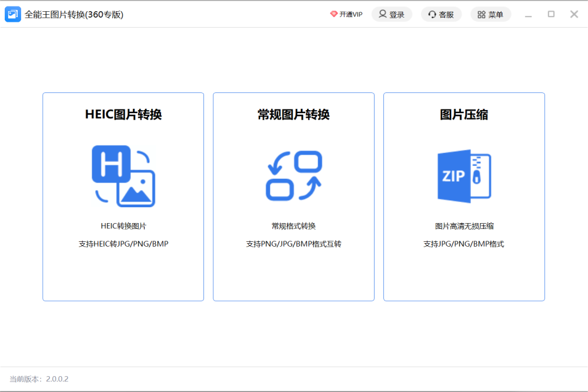Viewport: 588px width, 392px height.
Task: Click 支持PNG/JPG/BMP格式互转 description
Action: [x=293, y=244]
